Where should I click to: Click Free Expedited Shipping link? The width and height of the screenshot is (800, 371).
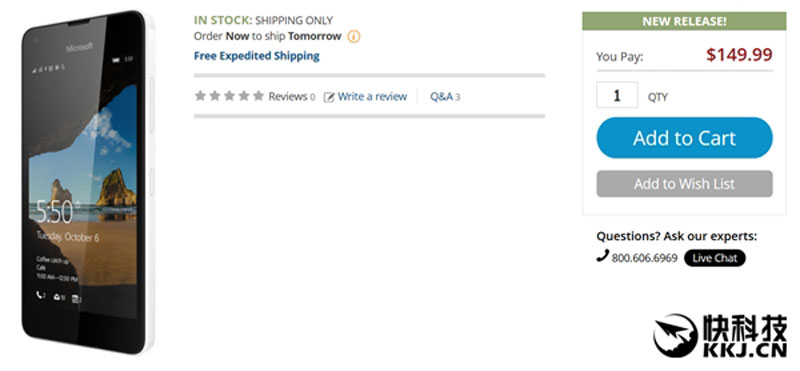coord(257,56)
